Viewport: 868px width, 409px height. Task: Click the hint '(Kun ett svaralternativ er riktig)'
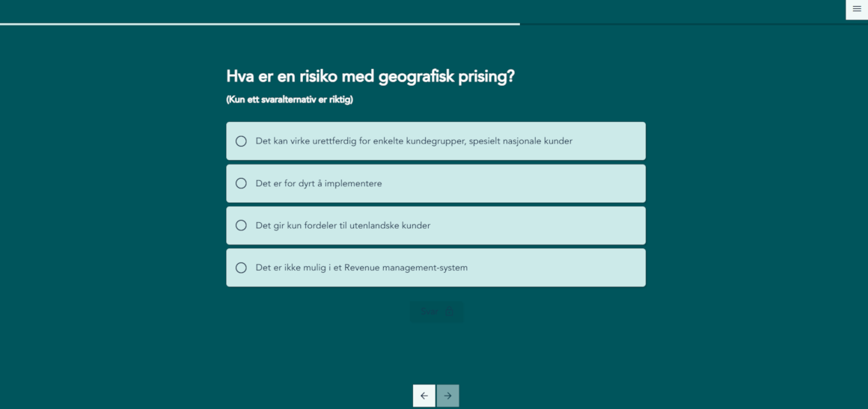click(290, 99)
